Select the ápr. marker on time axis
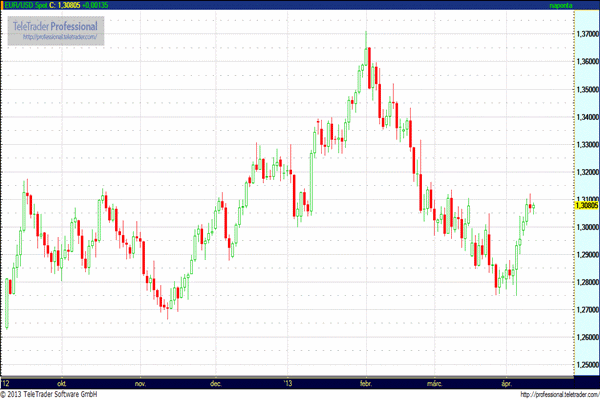The image size is (600, 400). click(x=506, y=383)
